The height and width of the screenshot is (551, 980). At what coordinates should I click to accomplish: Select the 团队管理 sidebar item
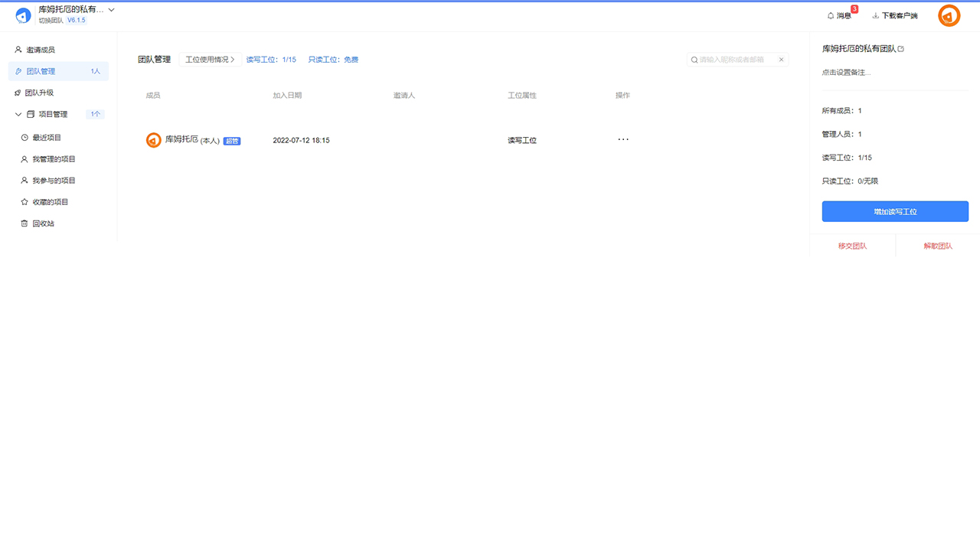click(x=40, y=70)
